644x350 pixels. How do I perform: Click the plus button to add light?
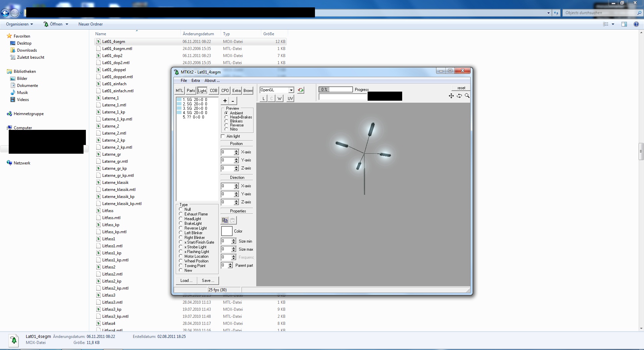pyautogui.click(x=225, y=101)
